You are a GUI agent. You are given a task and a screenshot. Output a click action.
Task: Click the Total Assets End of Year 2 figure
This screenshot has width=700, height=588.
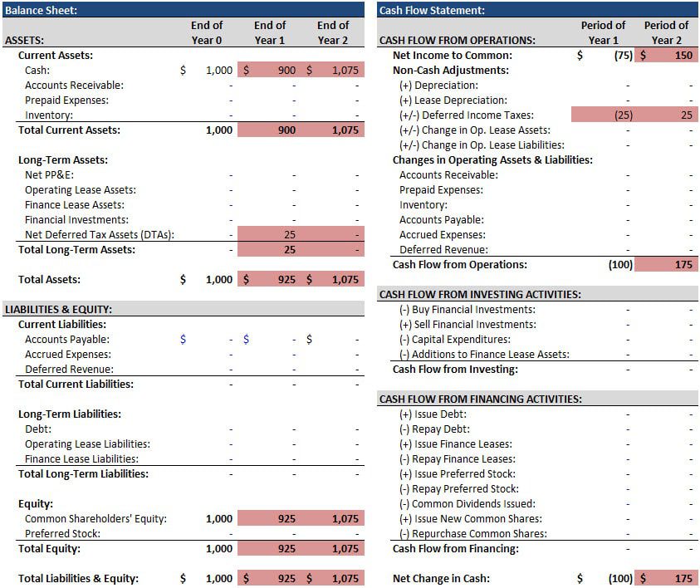pyautogui.click(x=345, y=279)
